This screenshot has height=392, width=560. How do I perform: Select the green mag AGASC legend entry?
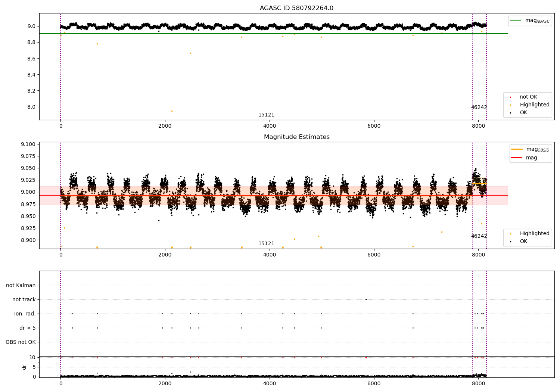tap(530, 21)
